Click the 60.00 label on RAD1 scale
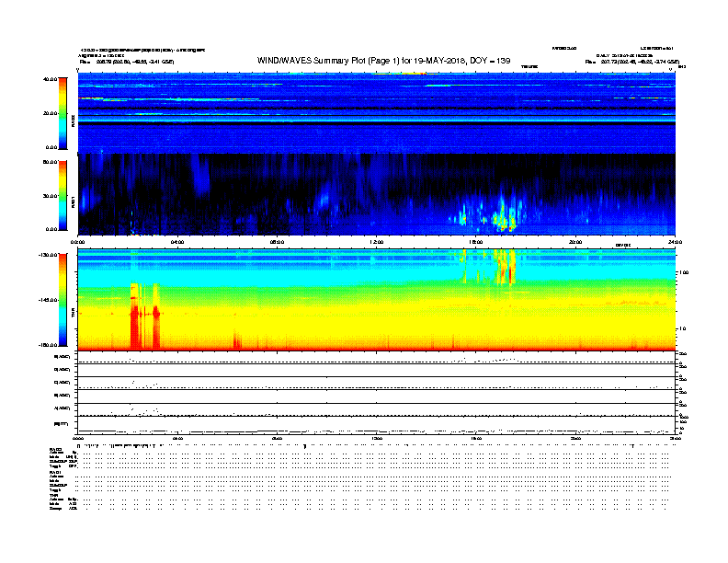The image size is (728, 563). pyautogui.click(x=51, y=162)
